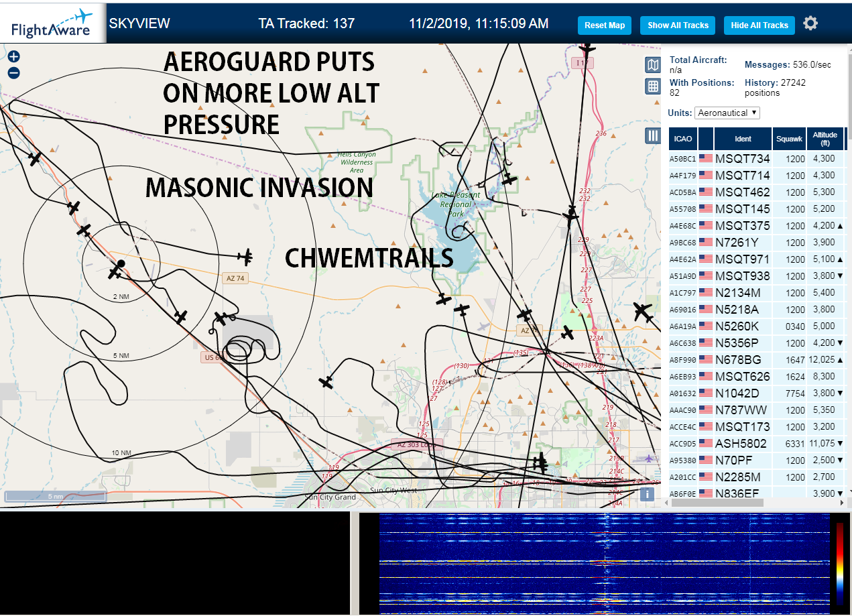Click the grid table view icon
Viewport: 852px width, 616px height.
click(x=653, y=86)
